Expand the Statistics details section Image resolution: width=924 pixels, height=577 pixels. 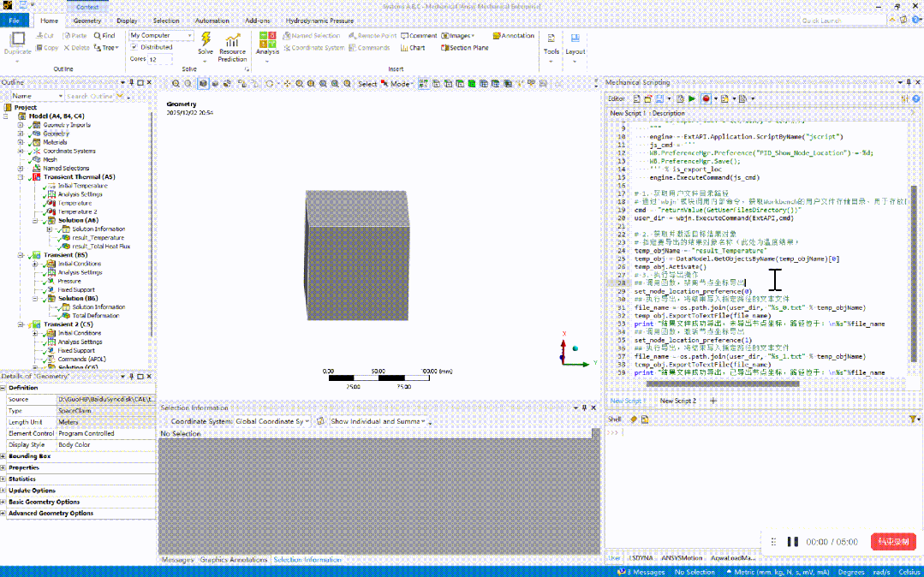coord(3,479)
